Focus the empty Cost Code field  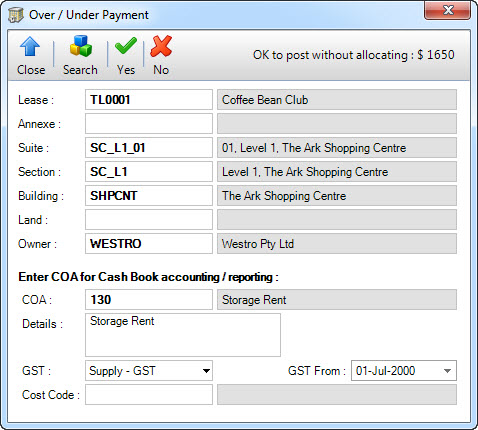tap(149, 395)
